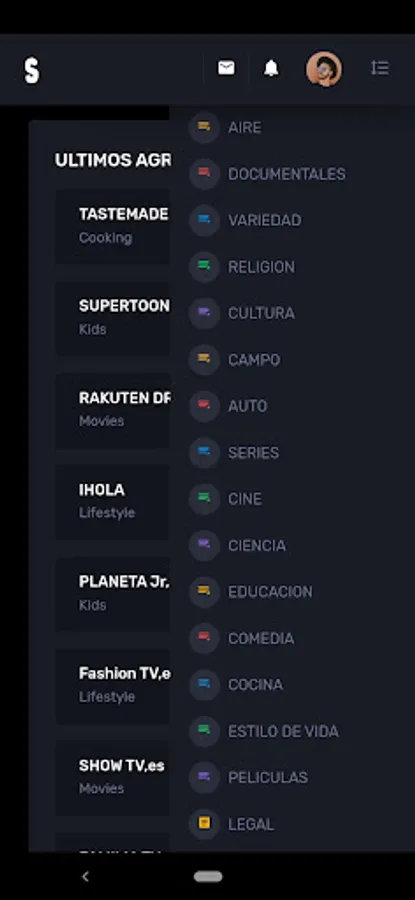Choose the DOCUMENTALES category
Screen dimensions: 415x900
point(286,174)
